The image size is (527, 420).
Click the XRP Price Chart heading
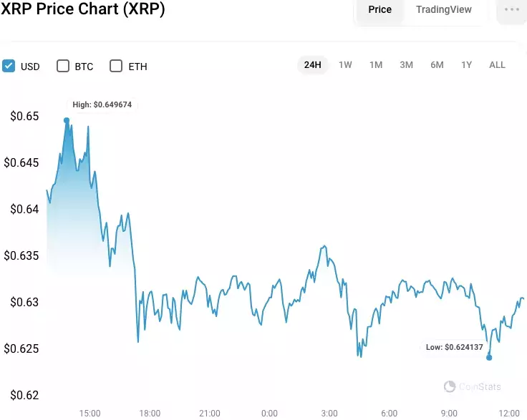82,9
